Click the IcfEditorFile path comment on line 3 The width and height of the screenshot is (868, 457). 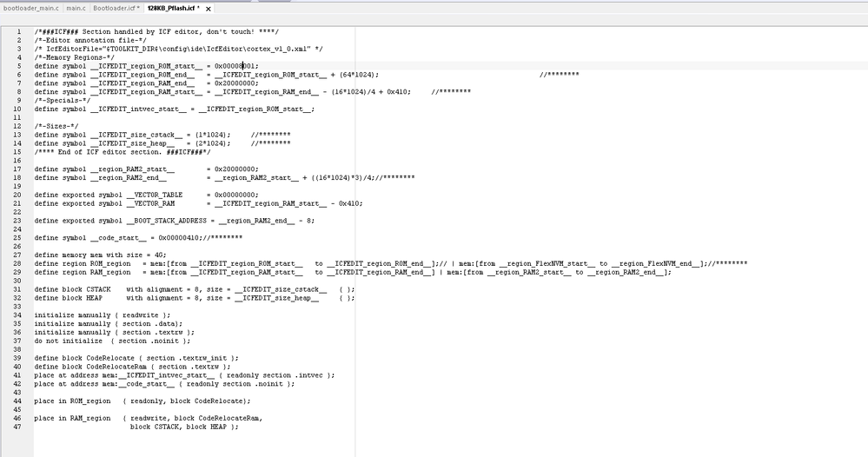(178, 49)
